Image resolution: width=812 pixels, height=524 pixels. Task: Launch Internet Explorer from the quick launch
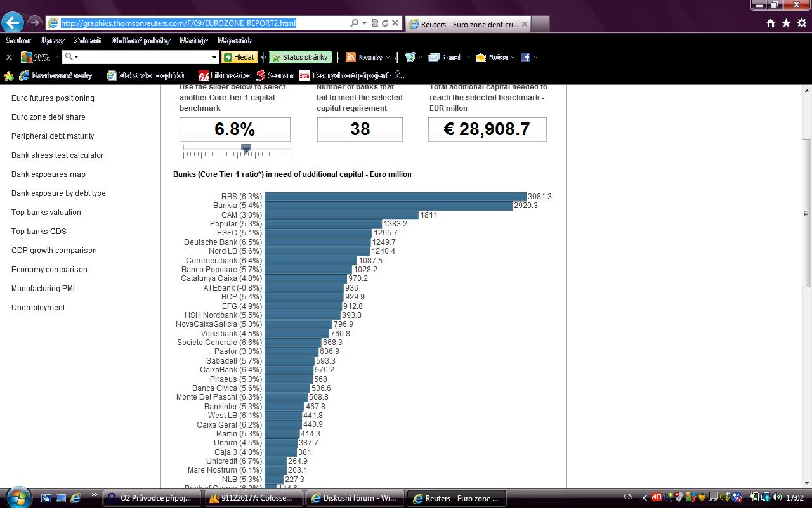pyautogui.click(x=75, y=498)
